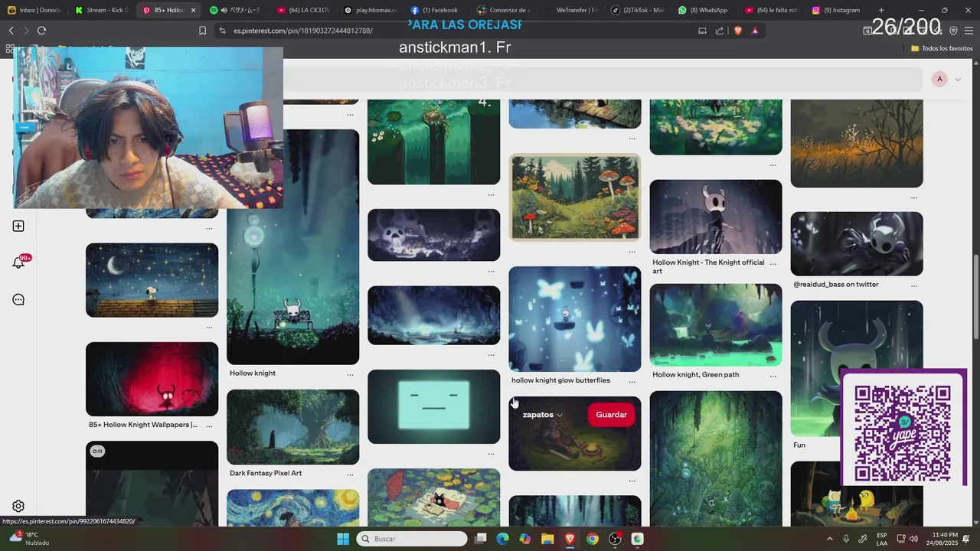This screenshot has width=980, height=551.
Task: Open the hollow knight glow butterflies title
Action: tap(560, 380)
